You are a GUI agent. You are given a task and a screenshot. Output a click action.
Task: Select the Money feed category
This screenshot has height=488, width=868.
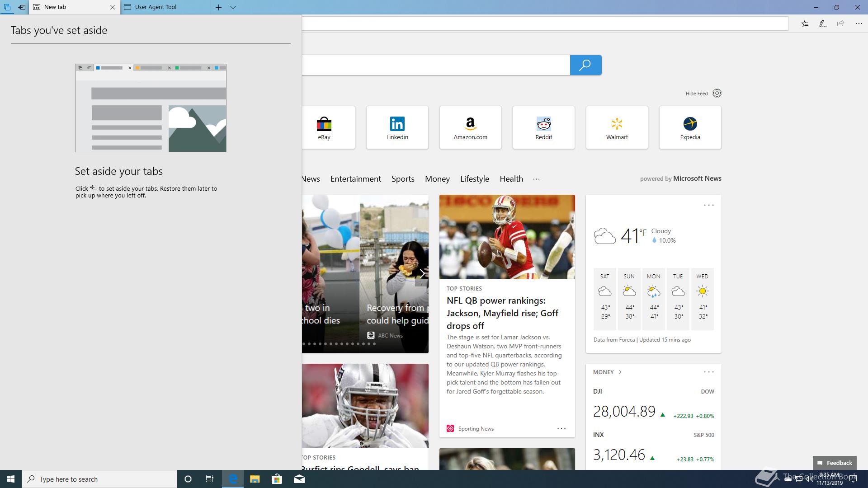coord(437,179)
